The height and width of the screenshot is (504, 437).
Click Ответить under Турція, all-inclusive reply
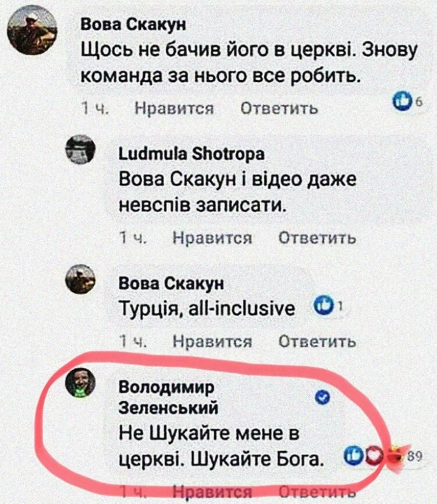coord(317,341)
